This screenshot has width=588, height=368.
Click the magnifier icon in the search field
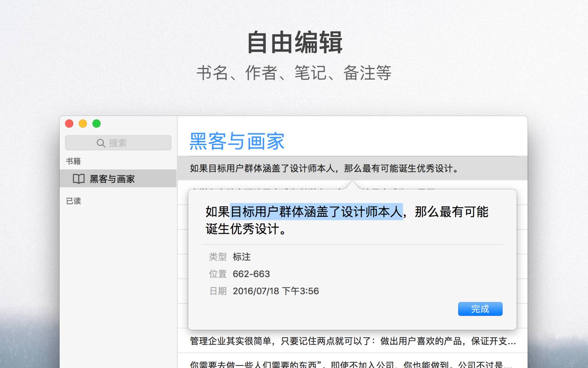point(101,143)
